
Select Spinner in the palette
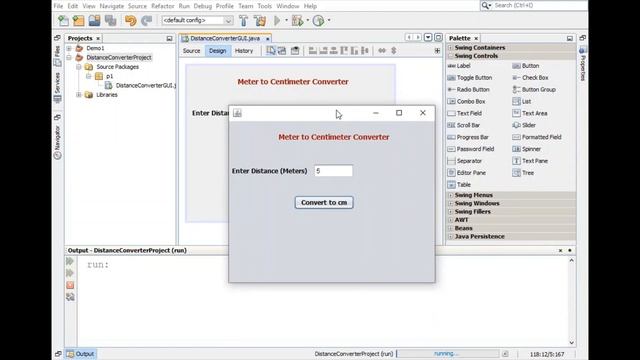point(527,149)
